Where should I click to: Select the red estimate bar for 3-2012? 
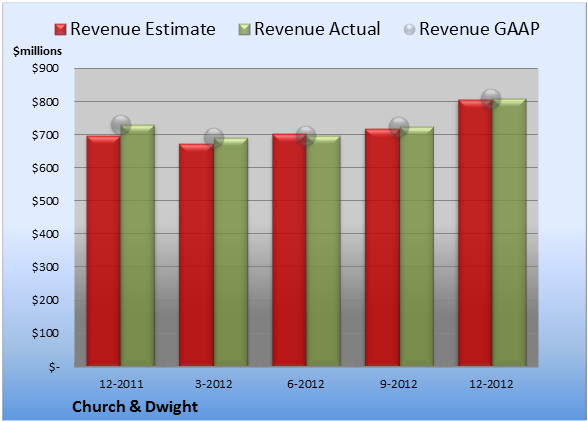tap(196, 255)
